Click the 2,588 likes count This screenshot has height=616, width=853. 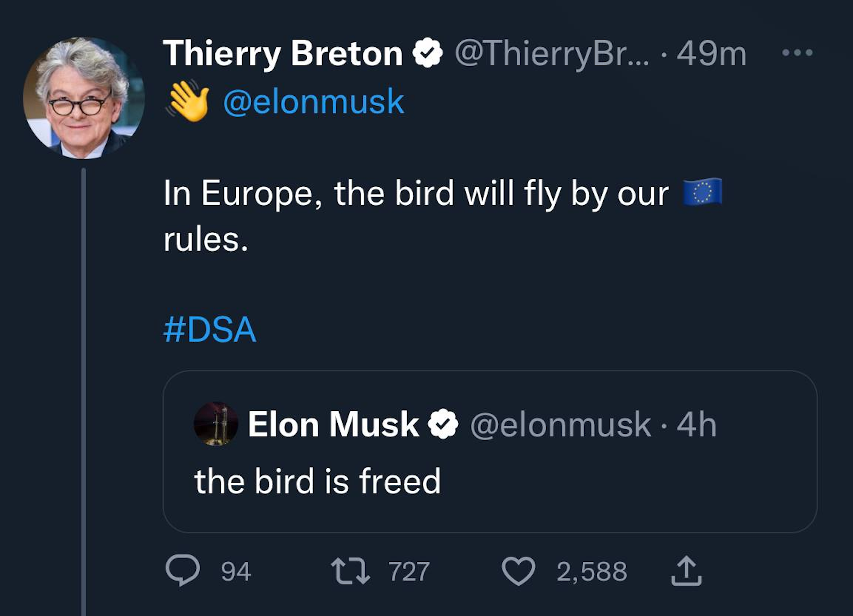coord(592,571)
